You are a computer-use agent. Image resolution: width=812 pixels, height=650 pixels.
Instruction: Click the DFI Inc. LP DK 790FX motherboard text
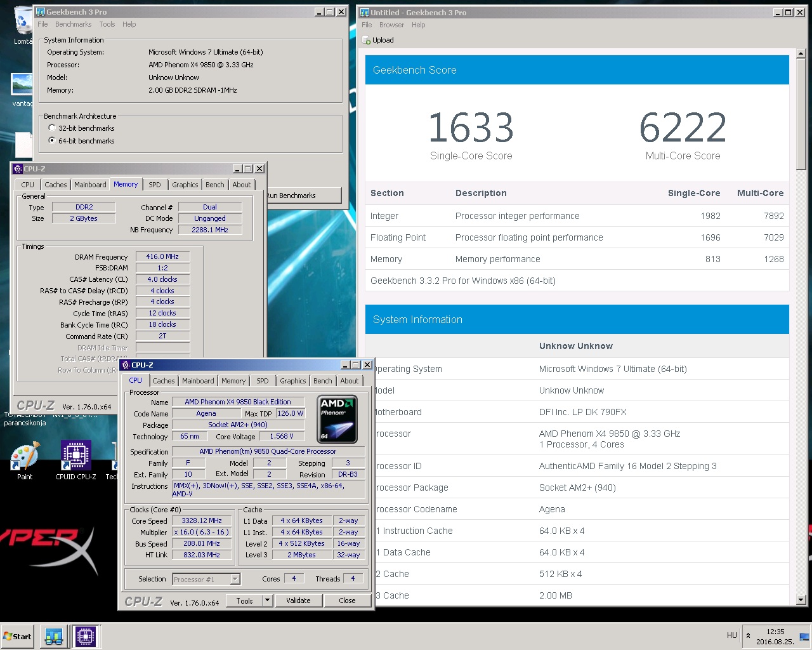582,412
